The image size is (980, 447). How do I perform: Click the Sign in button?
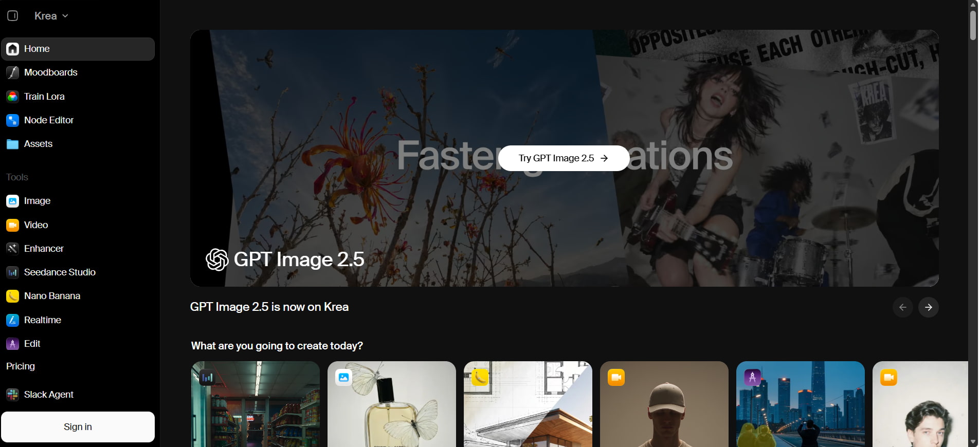click(78, 427)
